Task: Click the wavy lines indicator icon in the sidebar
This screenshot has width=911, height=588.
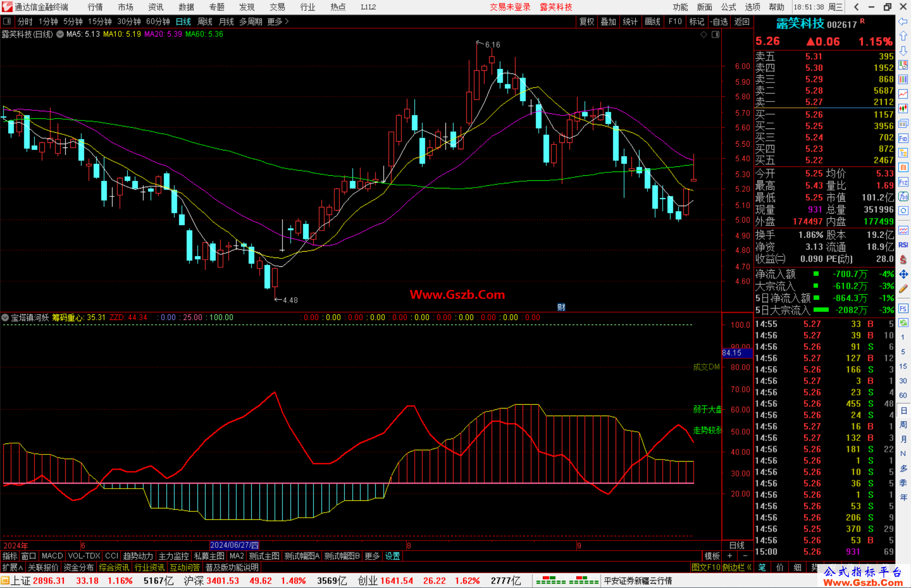Action: 903,230
